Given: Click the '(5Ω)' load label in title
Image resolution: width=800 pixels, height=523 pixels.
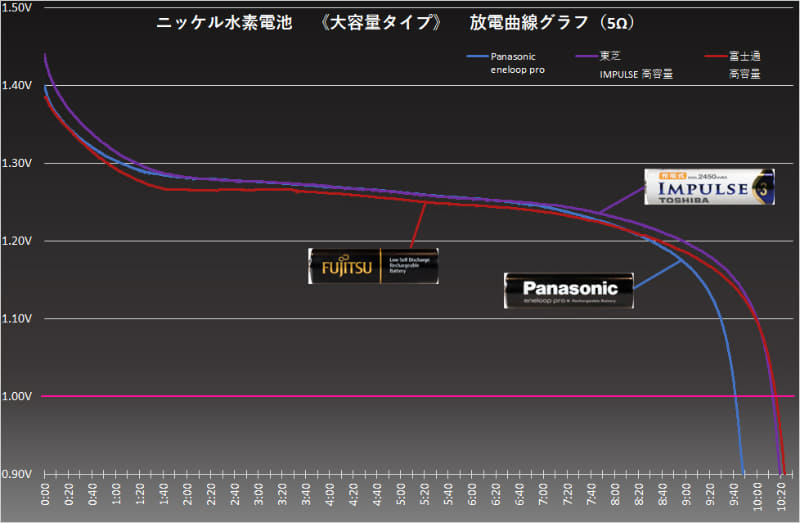Looking at the screenshot, I should [617, 23].
